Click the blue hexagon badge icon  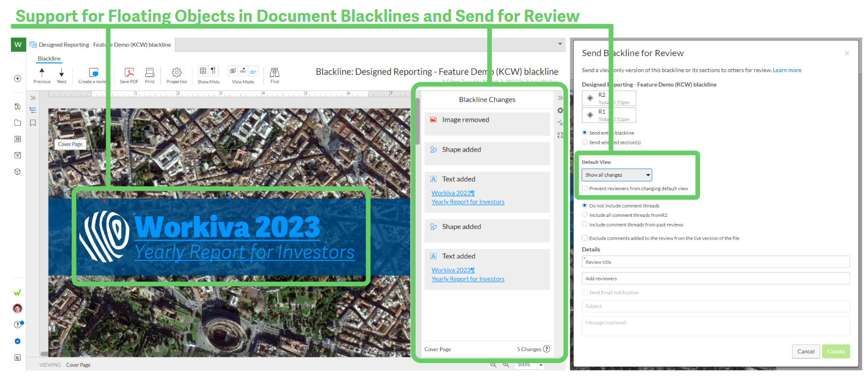click(x=17, y=341)
